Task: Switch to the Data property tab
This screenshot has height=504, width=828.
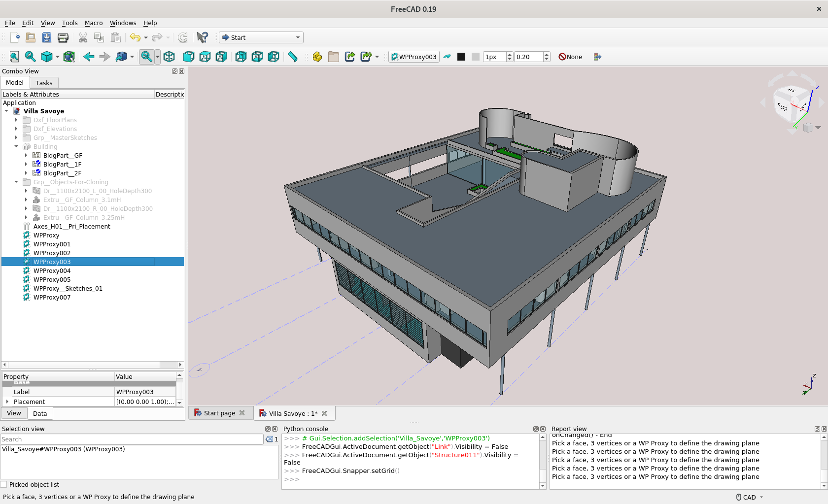Action: (40, 413)
